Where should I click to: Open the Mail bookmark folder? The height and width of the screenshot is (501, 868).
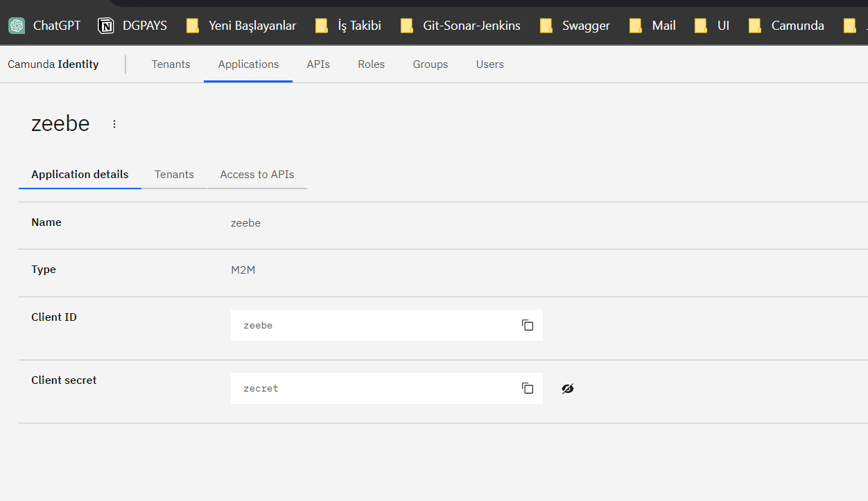pos(652,26)
